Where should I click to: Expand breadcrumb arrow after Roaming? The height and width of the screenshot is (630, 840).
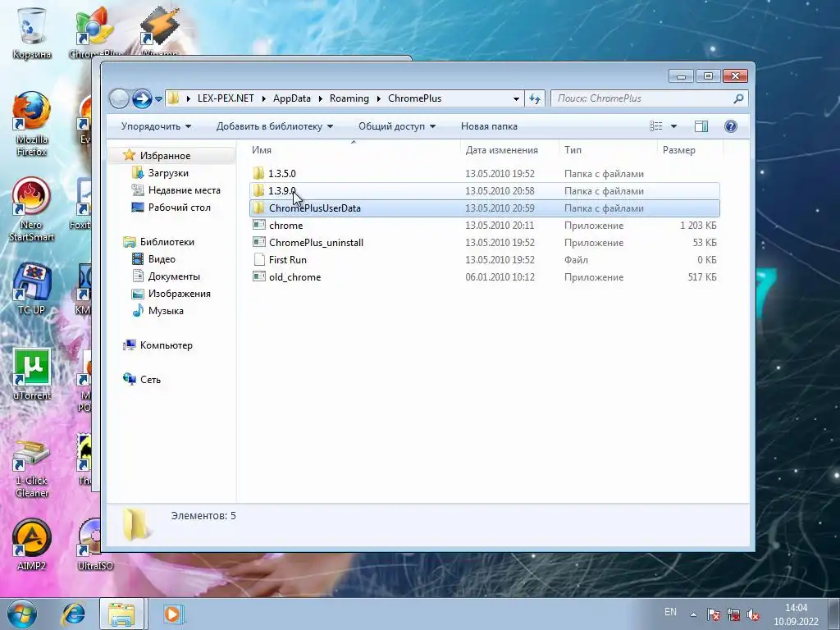click(378, 98)
